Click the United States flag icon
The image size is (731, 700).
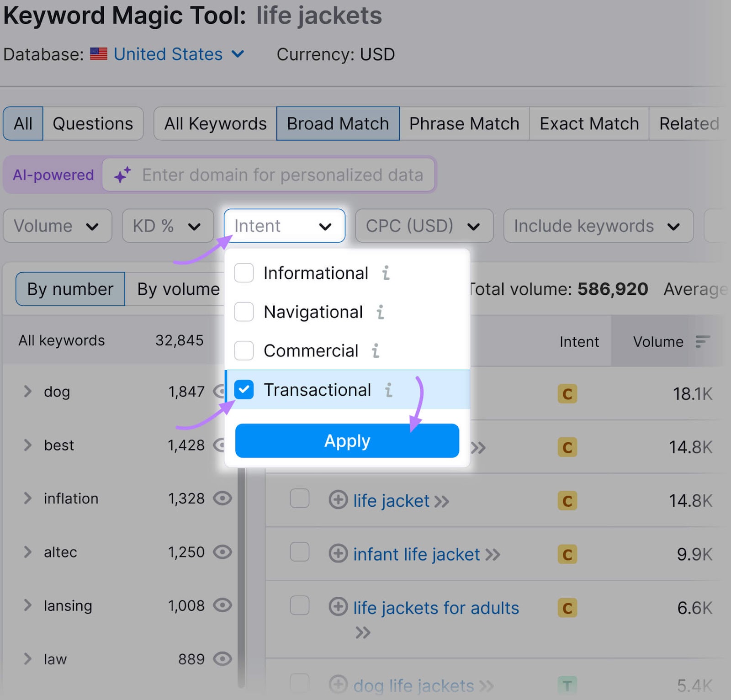click(99, 54)
